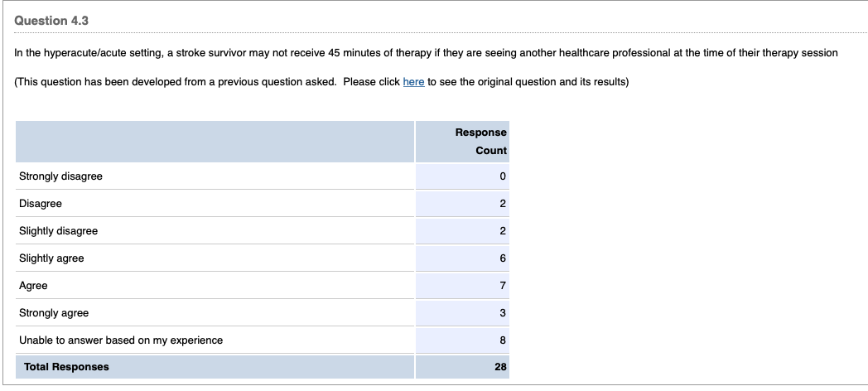Click the Response Count column header
This screenshot has width=868, height=391.
pos(480,142)
